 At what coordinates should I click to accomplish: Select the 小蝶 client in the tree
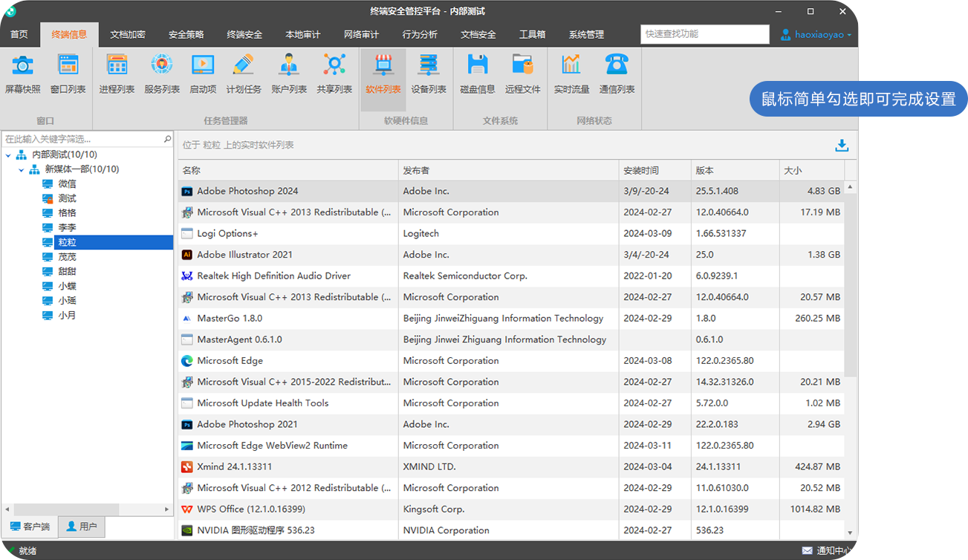67,286
